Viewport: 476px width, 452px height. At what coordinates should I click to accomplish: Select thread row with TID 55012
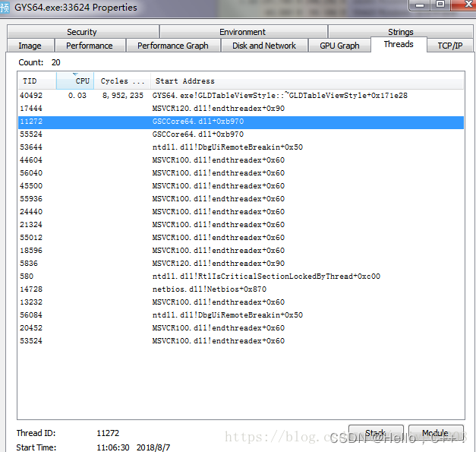[x=241, y=238]
